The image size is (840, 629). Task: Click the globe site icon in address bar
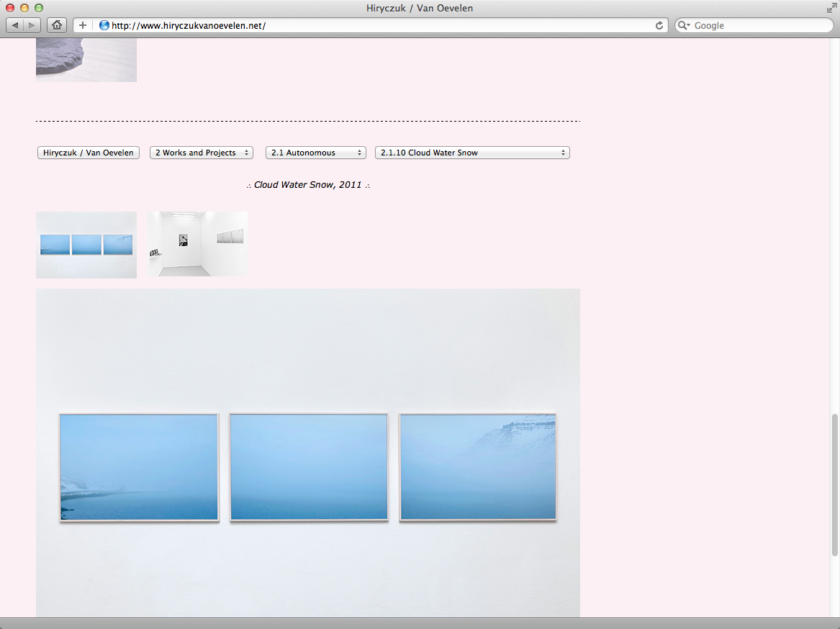(104, 25)
